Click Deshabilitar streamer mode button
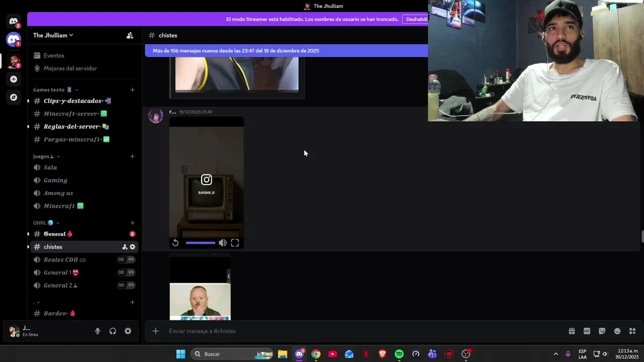Viewport: 644px width, 362px height. (x=415, y=19)
